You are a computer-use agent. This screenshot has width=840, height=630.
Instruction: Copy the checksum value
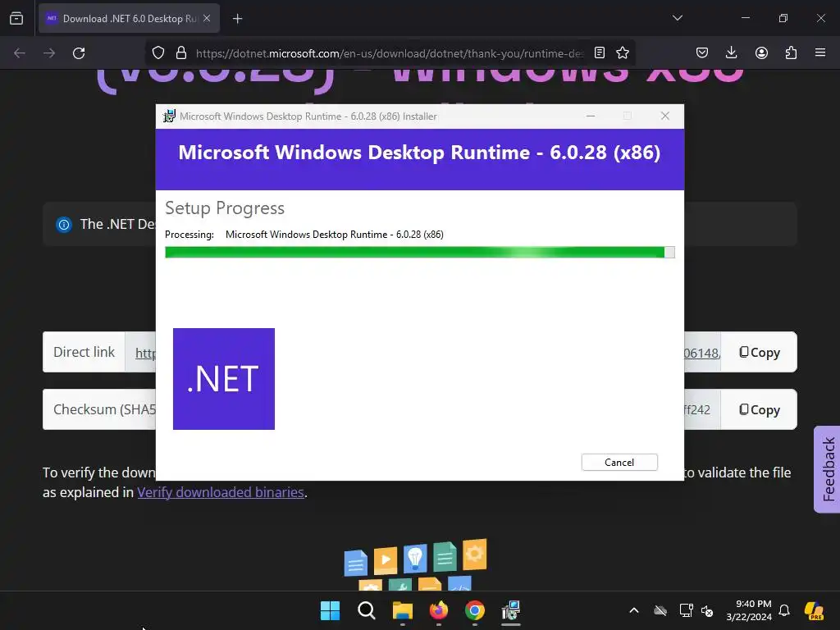(759, 409)
